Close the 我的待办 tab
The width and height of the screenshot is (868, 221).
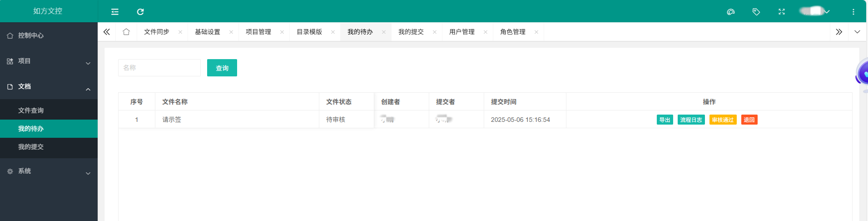tap(384, 32)
